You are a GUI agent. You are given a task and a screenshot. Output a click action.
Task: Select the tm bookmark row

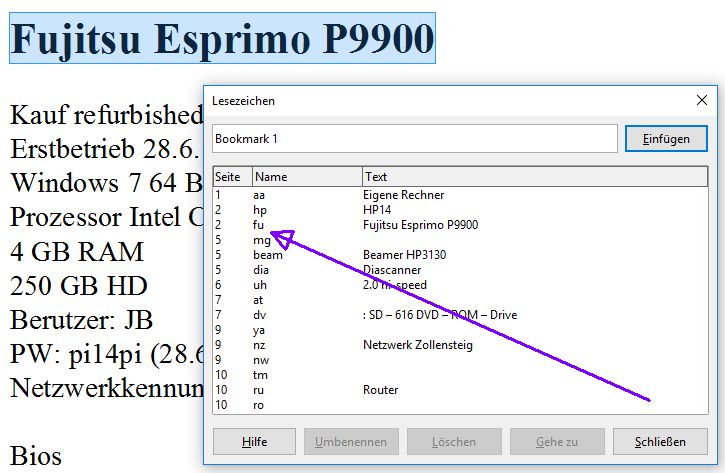[461, 375]
